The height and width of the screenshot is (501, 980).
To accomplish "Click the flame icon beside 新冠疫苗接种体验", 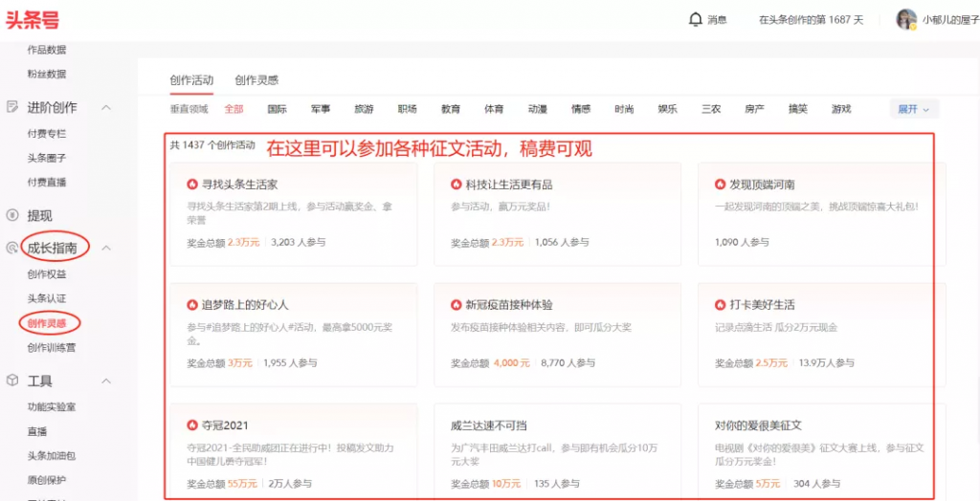I will (x=457, y=305).
